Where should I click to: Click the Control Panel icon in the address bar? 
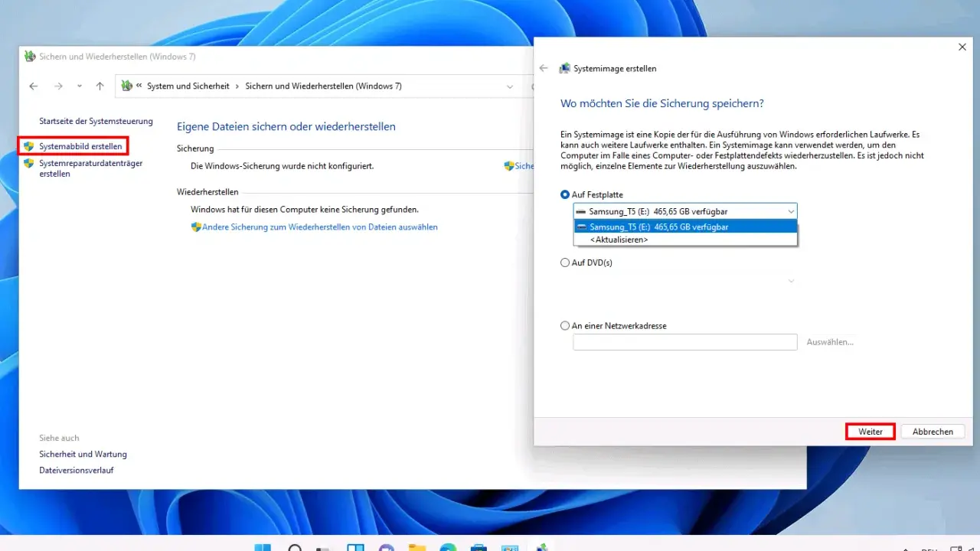pyautogui.click(x=127, y=86)
